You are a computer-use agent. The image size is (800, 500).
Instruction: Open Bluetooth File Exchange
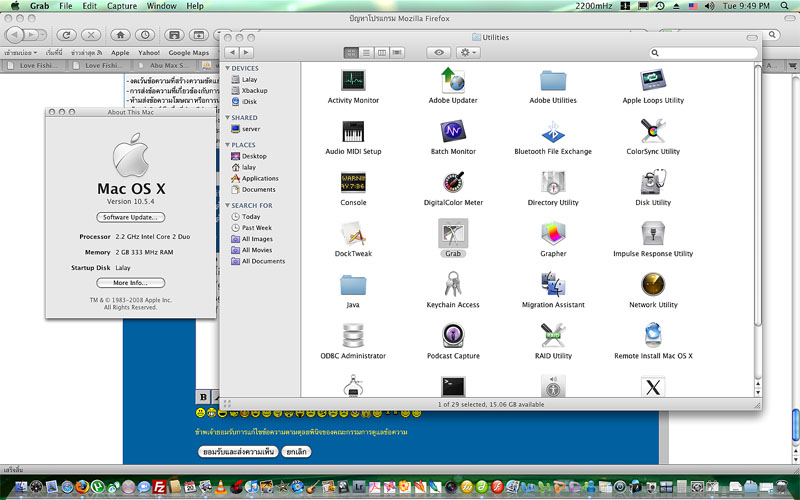[x=553, y=132]
